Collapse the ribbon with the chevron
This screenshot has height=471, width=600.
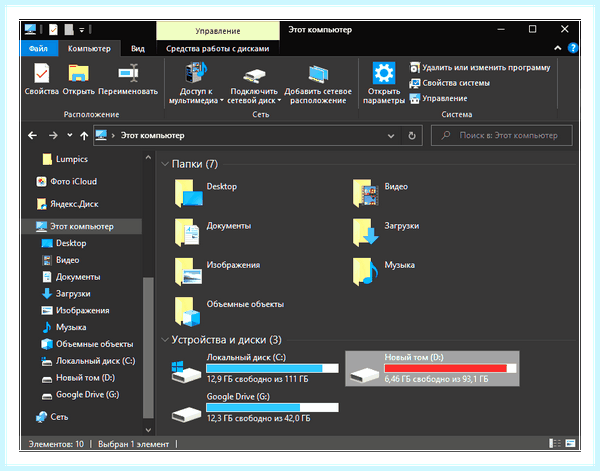[558, 48]
